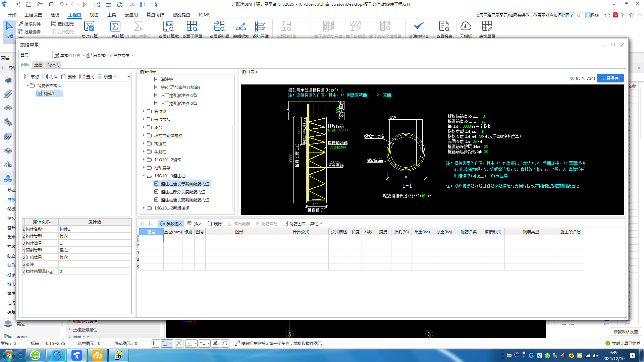Open 查看钢筋量 view rebar quantity icon
Viewport: 644px width, 362px height.
(219, 29)
